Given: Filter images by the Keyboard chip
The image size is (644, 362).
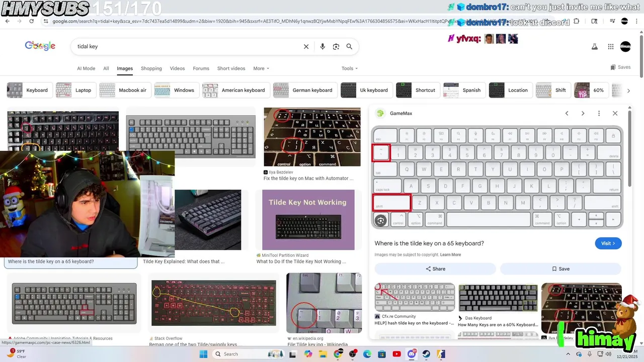Looking at the screenshot, I should [x=29, y=90].
